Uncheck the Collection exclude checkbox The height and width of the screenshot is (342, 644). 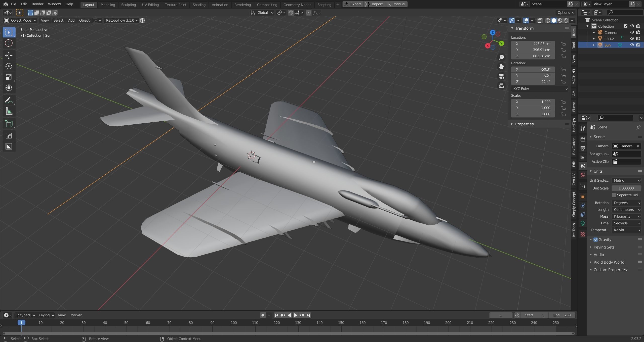coord(626,26)
